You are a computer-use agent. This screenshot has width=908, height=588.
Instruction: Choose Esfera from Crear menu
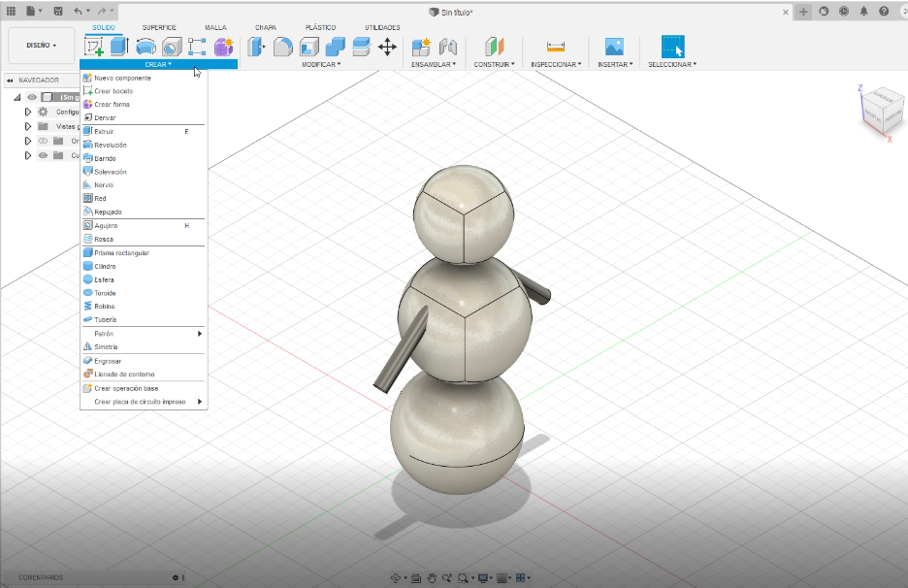click(143, 279)
